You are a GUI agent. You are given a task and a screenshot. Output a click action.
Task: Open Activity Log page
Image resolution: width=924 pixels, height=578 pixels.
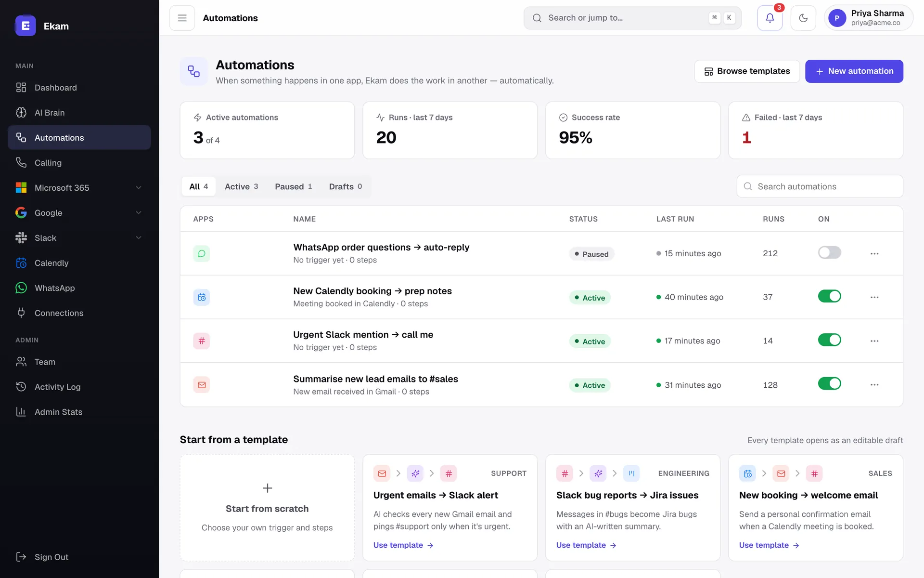[79, 387]
